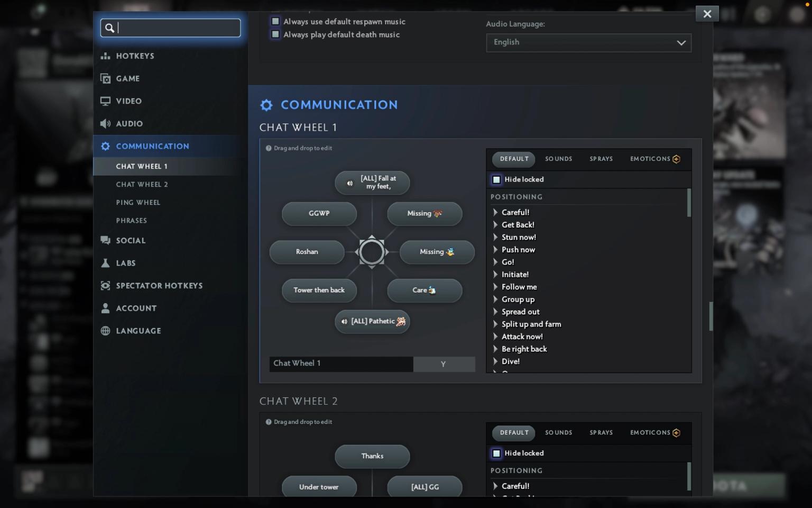Screen dimensions: 812x508
Task: Click the Social chat-bubble icon
Action: [106, 240]
